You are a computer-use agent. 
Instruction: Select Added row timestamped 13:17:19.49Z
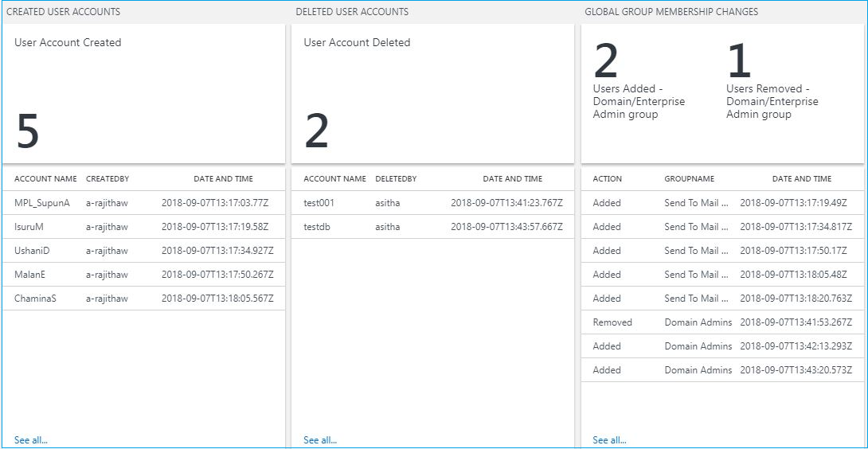722,203
